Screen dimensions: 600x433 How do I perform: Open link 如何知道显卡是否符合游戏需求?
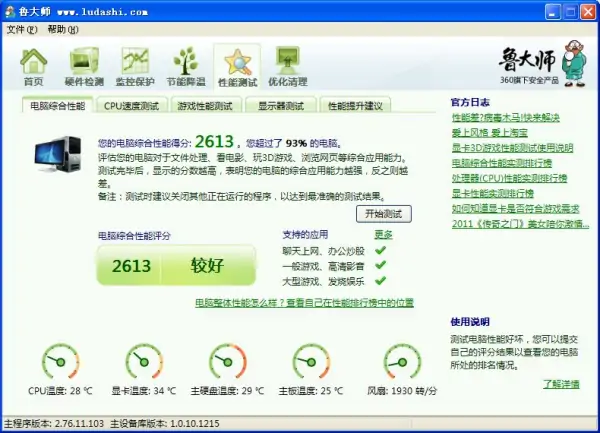tap(515, 208)
